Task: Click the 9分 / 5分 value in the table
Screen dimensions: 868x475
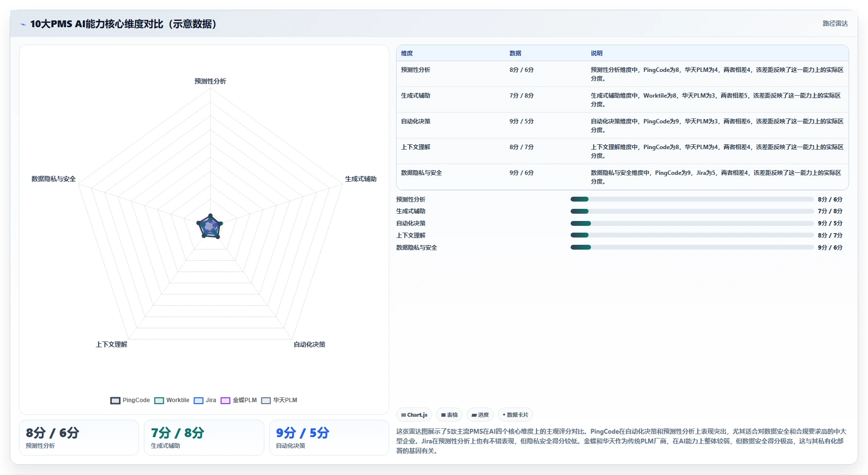Action: pos(521,121)
